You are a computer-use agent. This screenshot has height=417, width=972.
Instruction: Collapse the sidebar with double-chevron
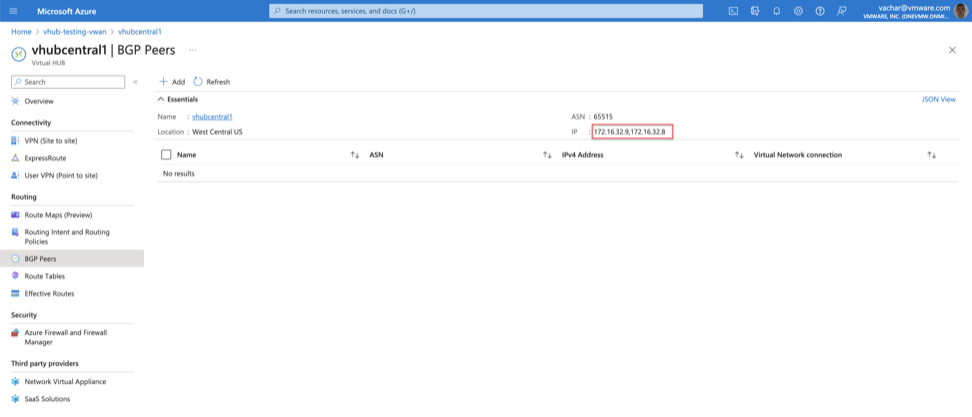(135, 82)
